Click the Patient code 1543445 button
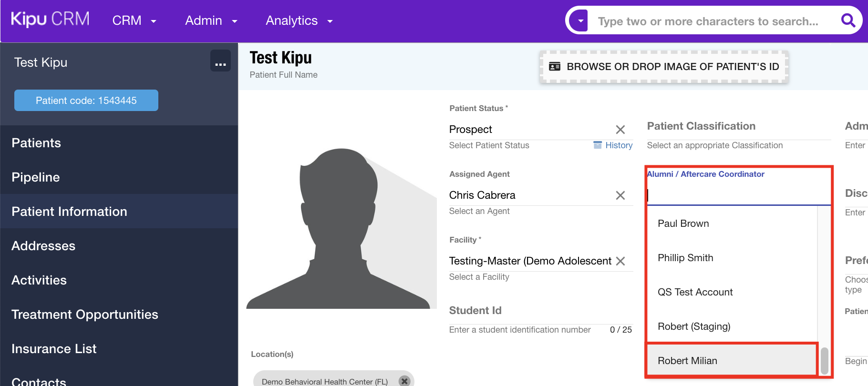The width and height of the screenshot is (868, 386). click(86, 101)
